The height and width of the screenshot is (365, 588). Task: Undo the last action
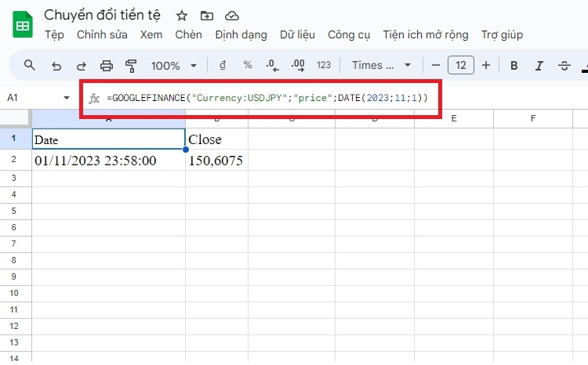[x=56, y=66]
